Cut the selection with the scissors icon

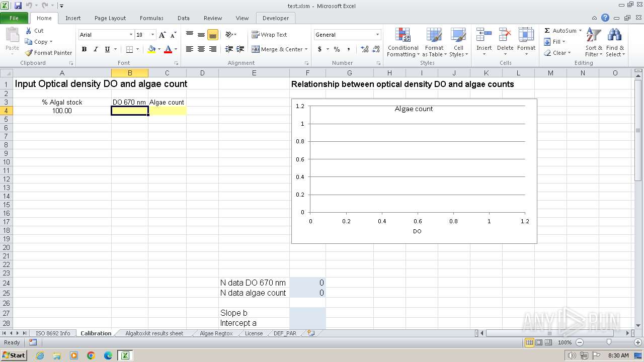[29, 31]
